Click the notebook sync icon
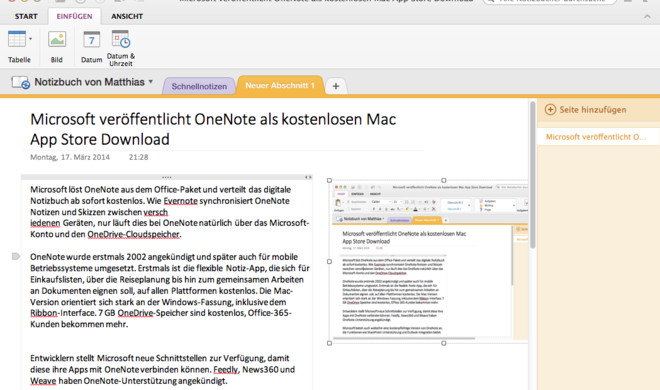Screen dimensions: 660x390 tap(20, 82)
